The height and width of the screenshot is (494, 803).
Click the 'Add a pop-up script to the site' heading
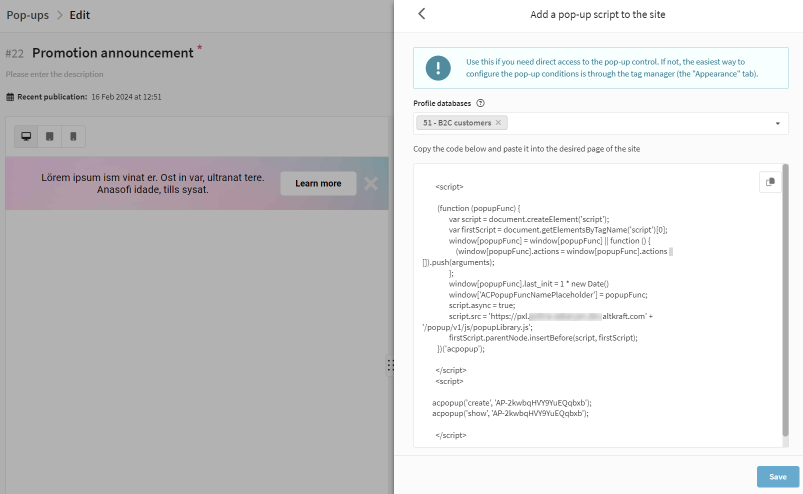[x=598, y=14]
